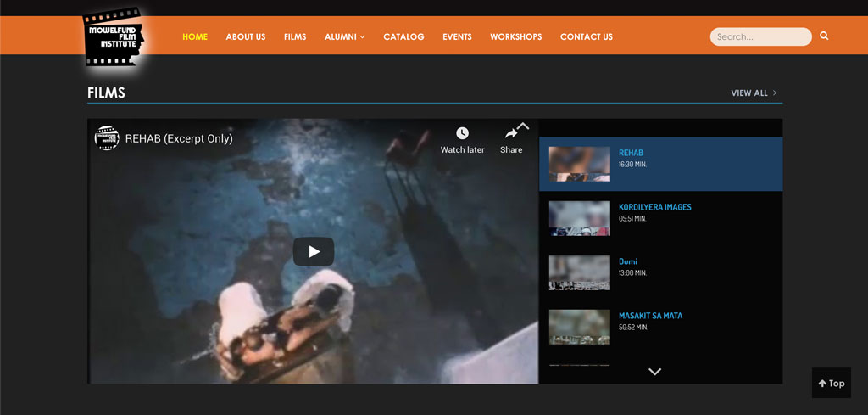Click the Share arrow icon
The height and width of the screenshot is (415, 868).
511,133
